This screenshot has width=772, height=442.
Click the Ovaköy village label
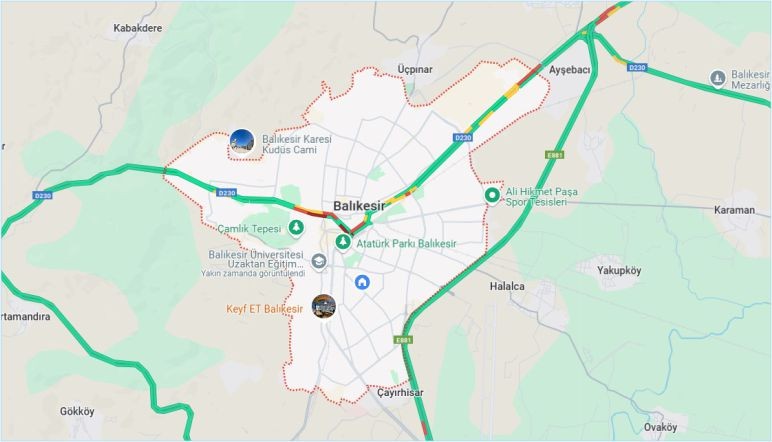point(660,427)
